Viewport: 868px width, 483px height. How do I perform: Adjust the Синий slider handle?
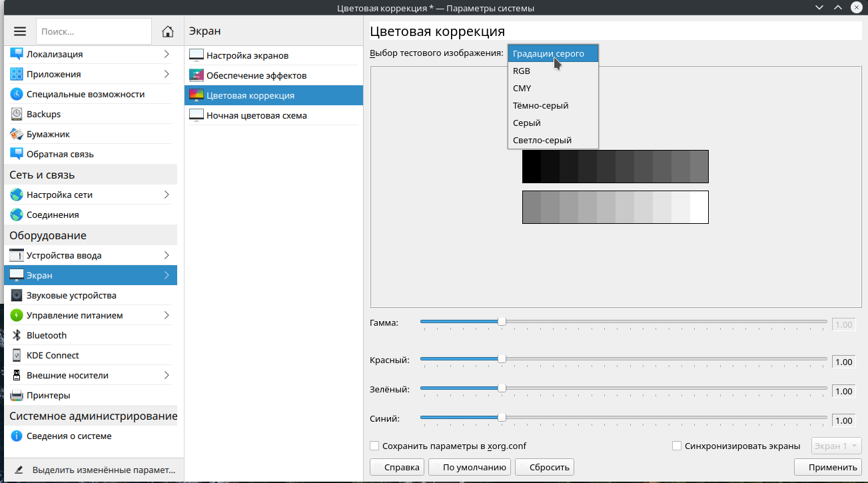click(x=502, y=418)
